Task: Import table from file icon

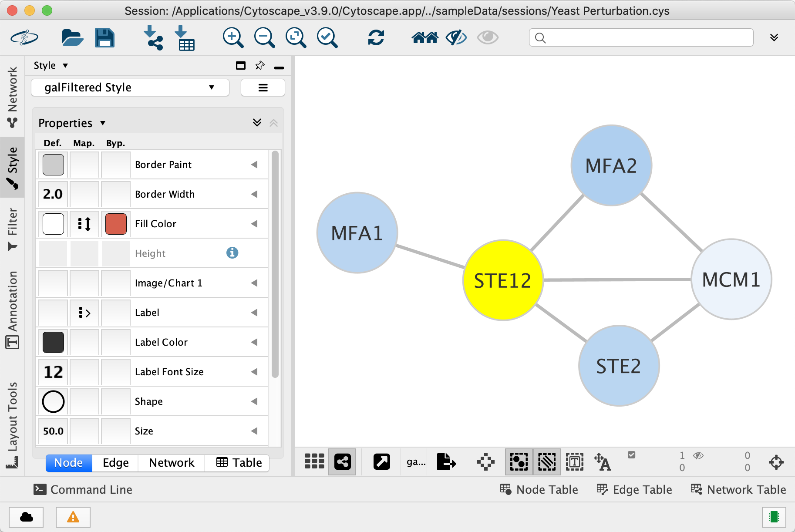Action: (185, 37)
